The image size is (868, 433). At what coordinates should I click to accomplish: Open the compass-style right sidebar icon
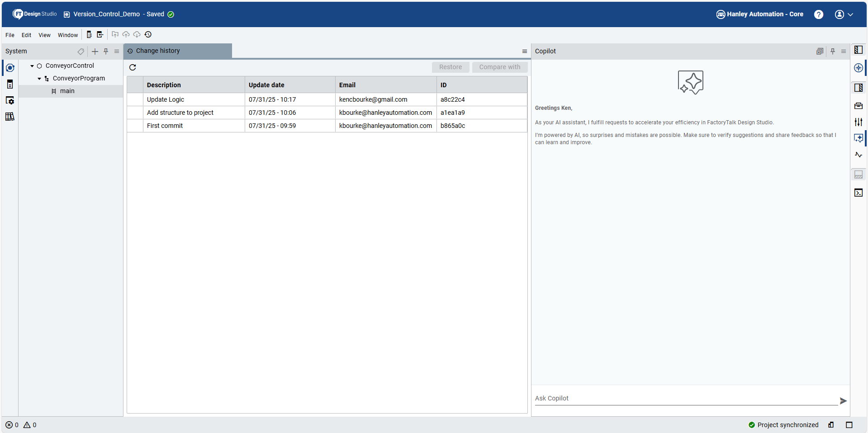(x=859, y=68)
